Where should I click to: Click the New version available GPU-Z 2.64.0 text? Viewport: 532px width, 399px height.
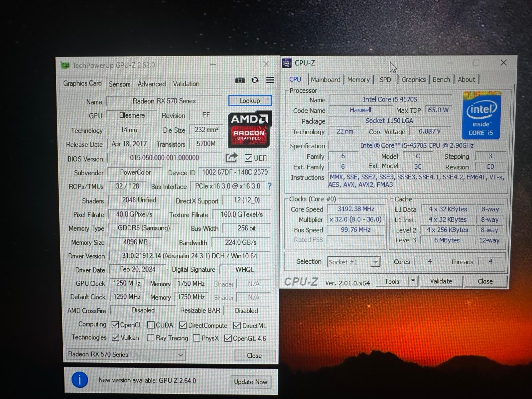[x=147, y=380]
